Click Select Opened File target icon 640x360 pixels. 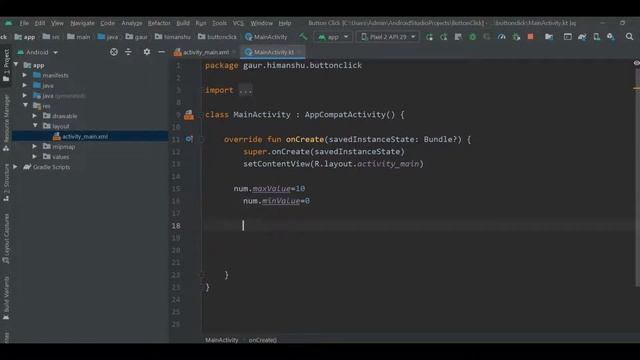click(114, 52)
